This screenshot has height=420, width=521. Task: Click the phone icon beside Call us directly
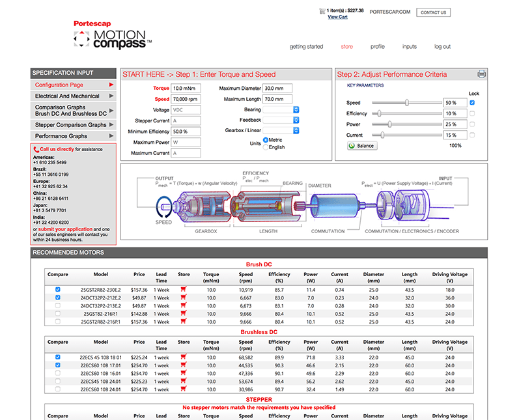pos(36,150)
